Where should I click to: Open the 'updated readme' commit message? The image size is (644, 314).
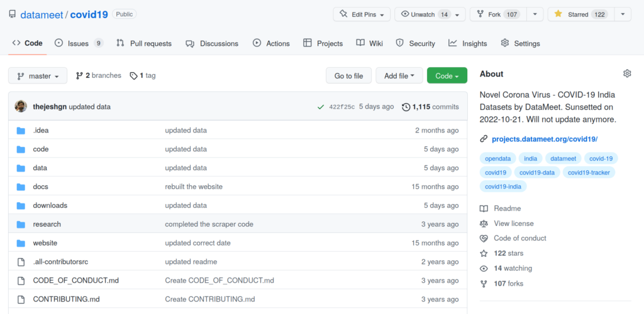point(191,262)
